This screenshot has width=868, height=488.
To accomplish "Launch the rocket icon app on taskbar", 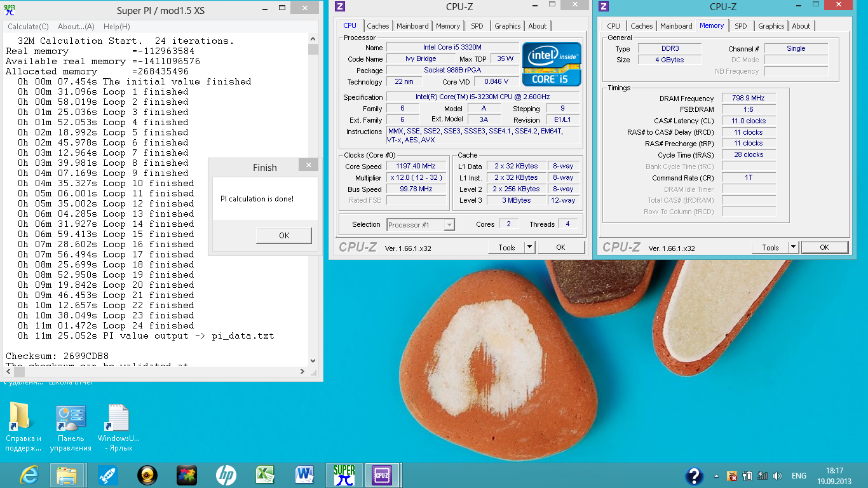I will tap(107, 475).
